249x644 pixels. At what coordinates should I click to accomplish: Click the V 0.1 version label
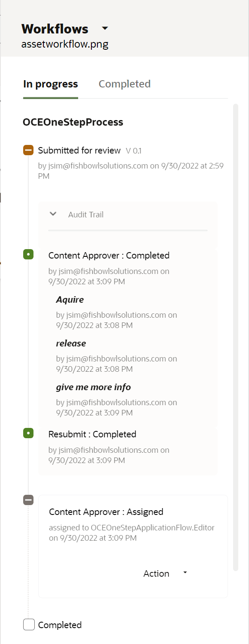134,151
